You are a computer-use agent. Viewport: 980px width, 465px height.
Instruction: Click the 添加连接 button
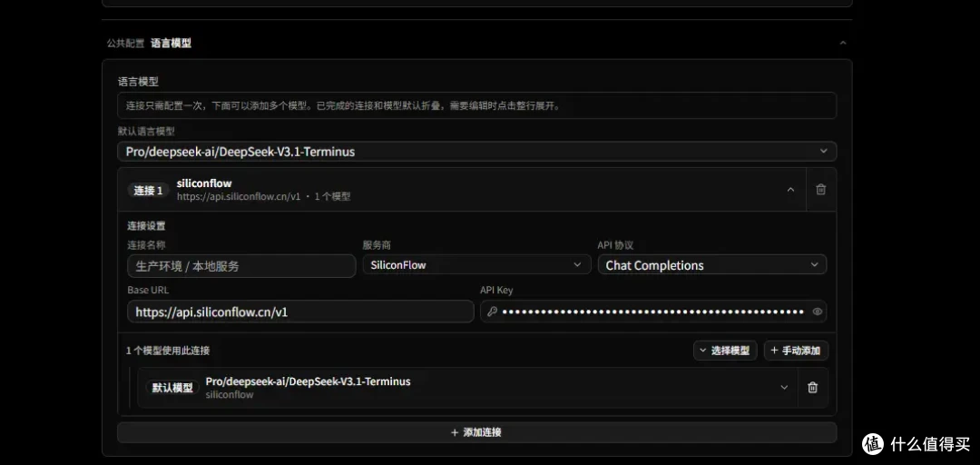pyautogui.click(x=477, y=432)
